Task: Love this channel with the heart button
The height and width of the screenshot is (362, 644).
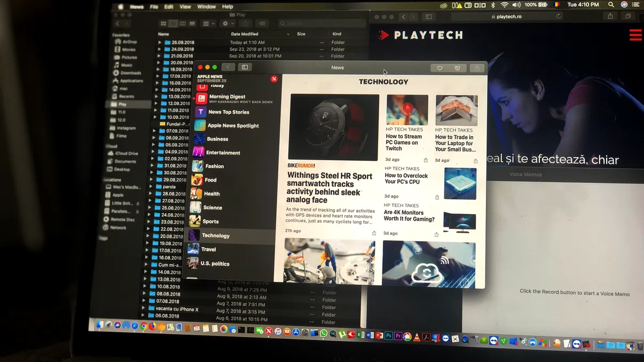Action: point(439,68)
